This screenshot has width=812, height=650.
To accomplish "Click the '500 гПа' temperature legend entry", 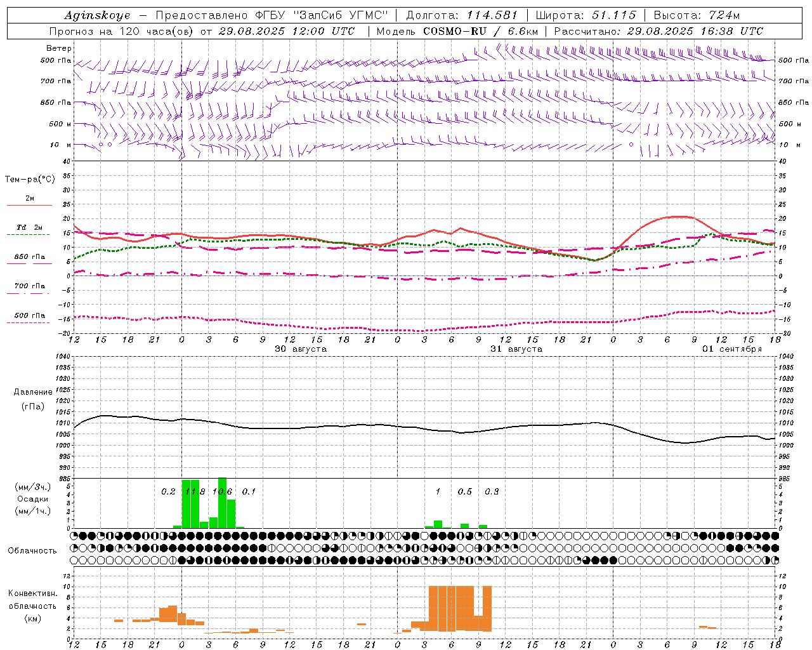I will (30, 315).
